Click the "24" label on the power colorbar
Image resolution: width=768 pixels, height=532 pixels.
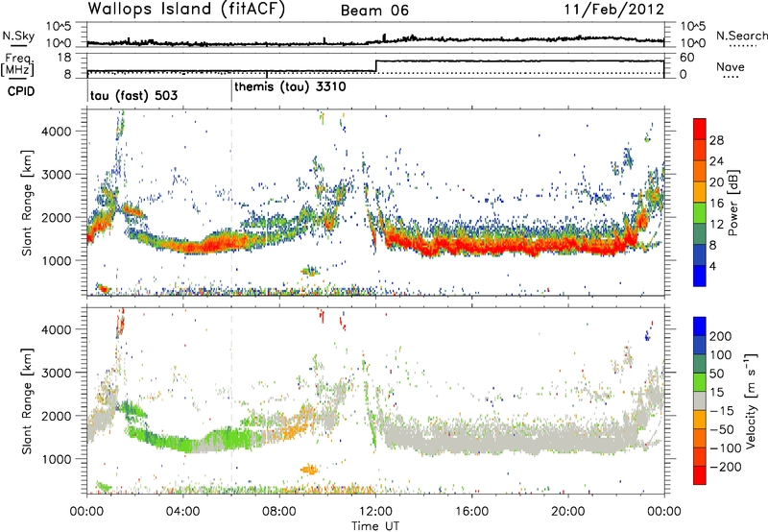pos(716,161)
